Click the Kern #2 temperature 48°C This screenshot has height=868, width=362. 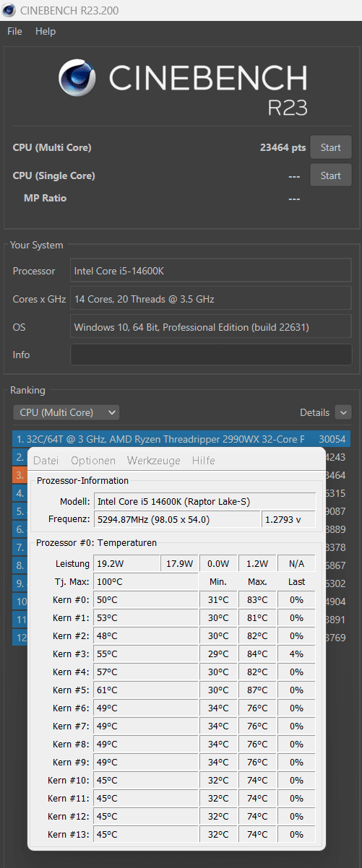tap(145, 635)
